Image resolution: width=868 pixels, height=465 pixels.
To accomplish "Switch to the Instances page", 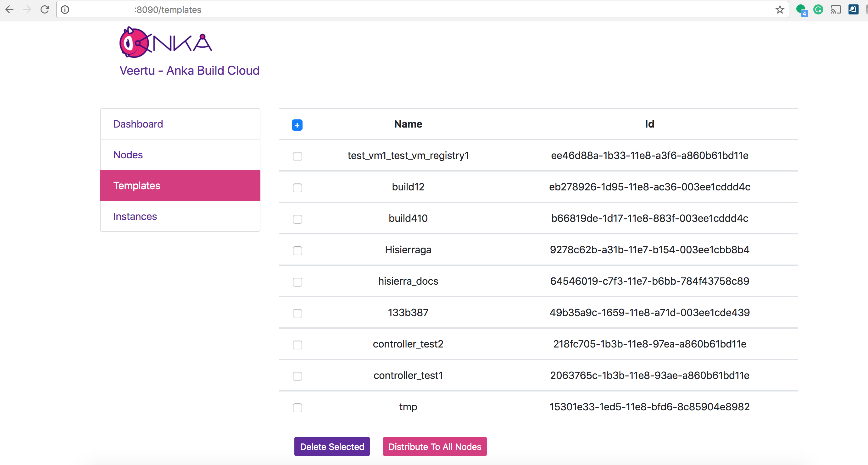I will (x=135, y=216).
